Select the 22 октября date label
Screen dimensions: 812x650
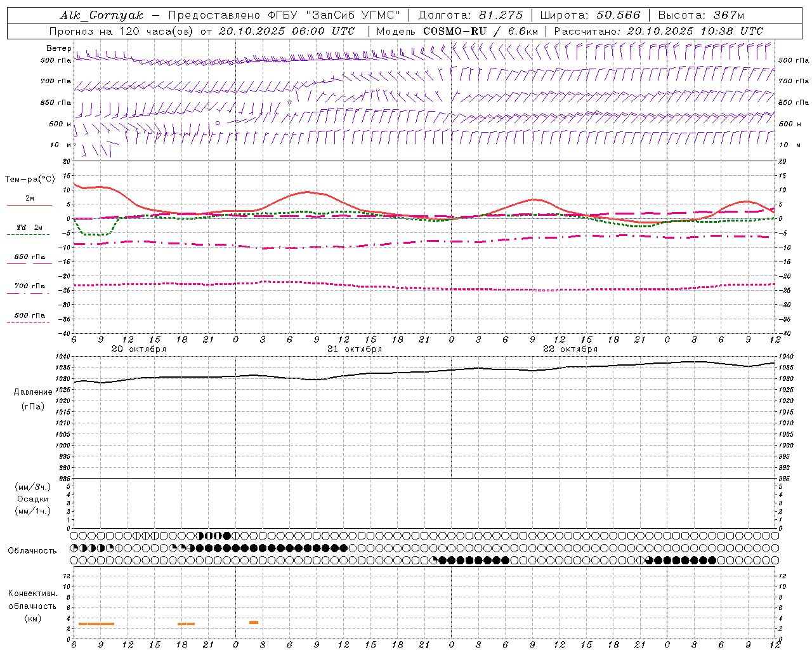[570, 349]
